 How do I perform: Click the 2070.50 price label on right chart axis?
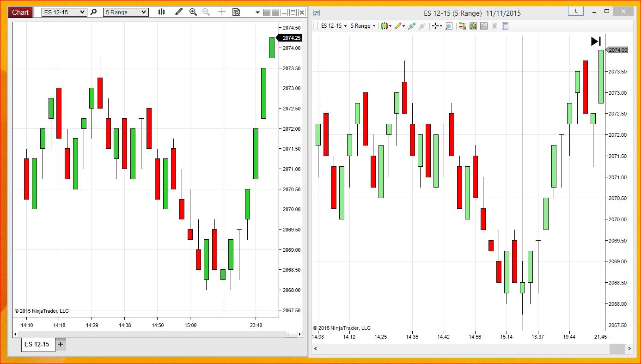point(618,198)
